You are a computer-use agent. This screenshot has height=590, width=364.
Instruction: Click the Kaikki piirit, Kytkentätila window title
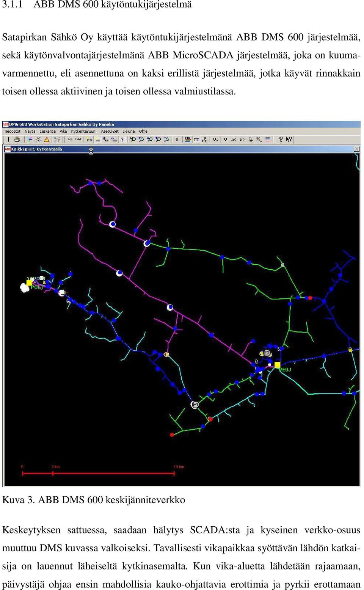point(36,149)
